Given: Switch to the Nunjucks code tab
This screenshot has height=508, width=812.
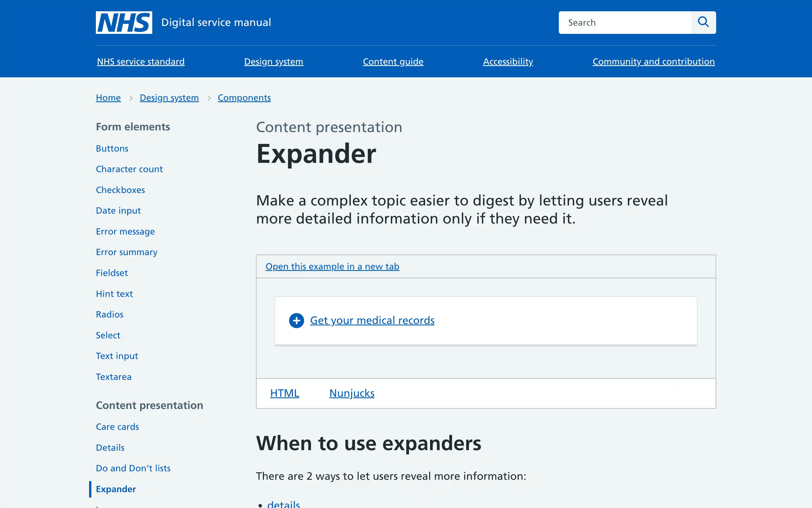Looking at the screenshot, I should point(352,393).
